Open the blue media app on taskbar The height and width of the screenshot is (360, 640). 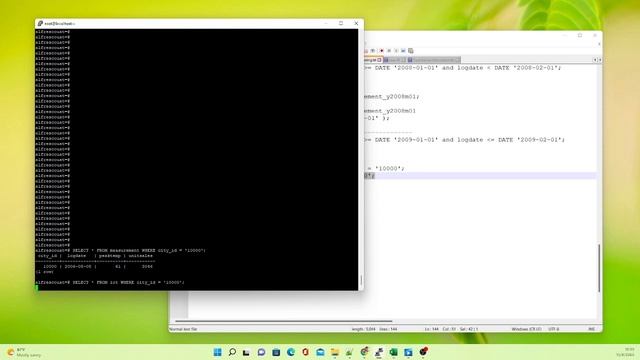pos(408,352)
